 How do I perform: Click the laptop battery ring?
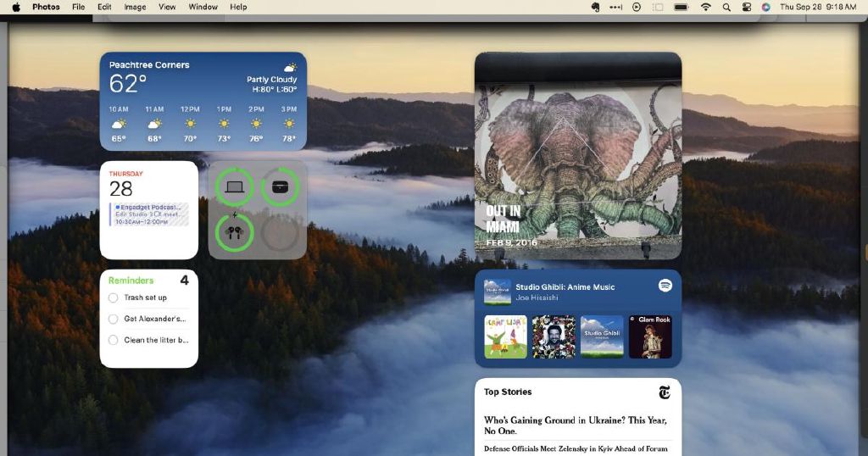(x=234, y=187)
